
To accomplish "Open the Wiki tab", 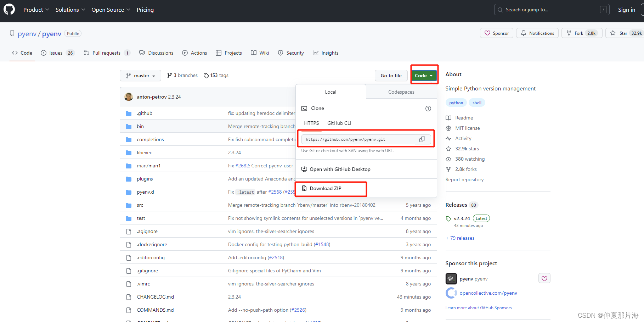I will (x=260, y=53).
